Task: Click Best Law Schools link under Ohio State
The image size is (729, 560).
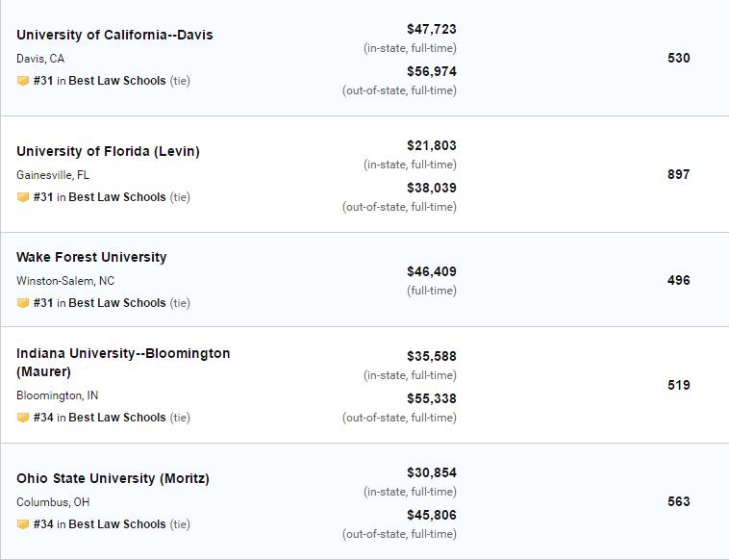Action: pyautogui.click(x=117, y=524)
